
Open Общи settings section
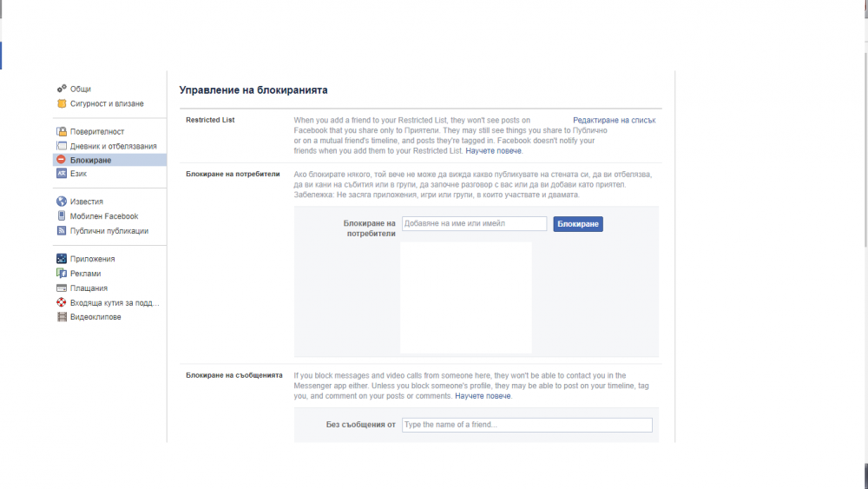pyautogui.click(x=80, y=89)
